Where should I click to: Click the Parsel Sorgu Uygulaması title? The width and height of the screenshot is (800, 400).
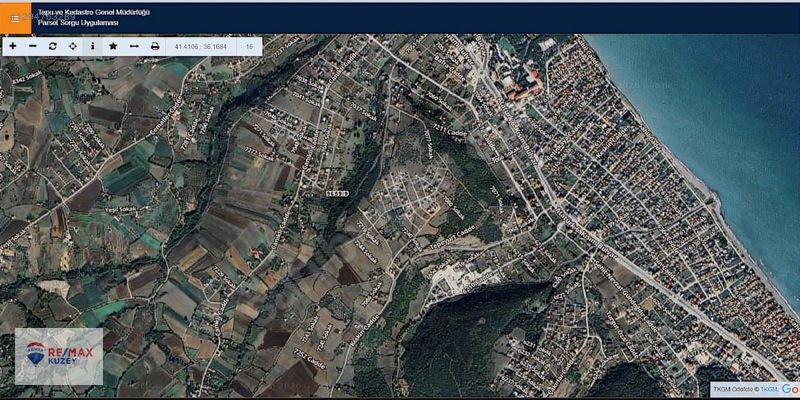coord(78,23)
